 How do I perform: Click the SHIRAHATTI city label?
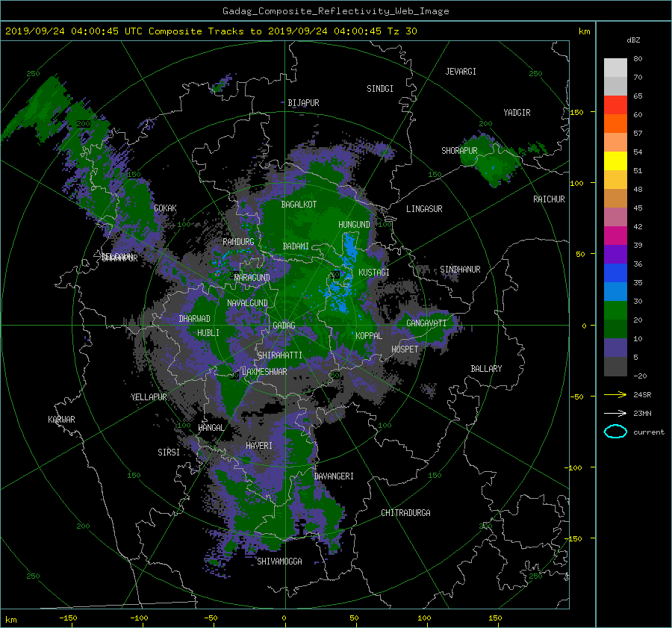point(280,355)
